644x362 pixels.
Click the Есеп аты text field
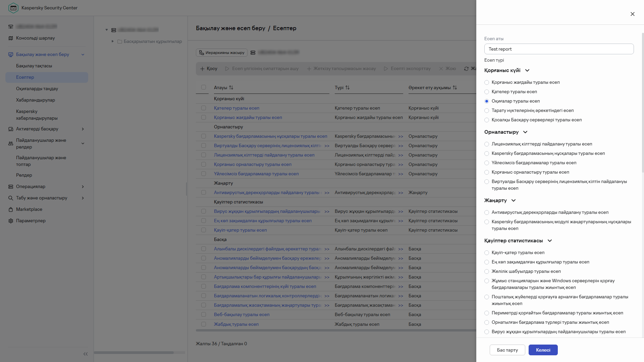pyautogui.click(x=559, y=49)
